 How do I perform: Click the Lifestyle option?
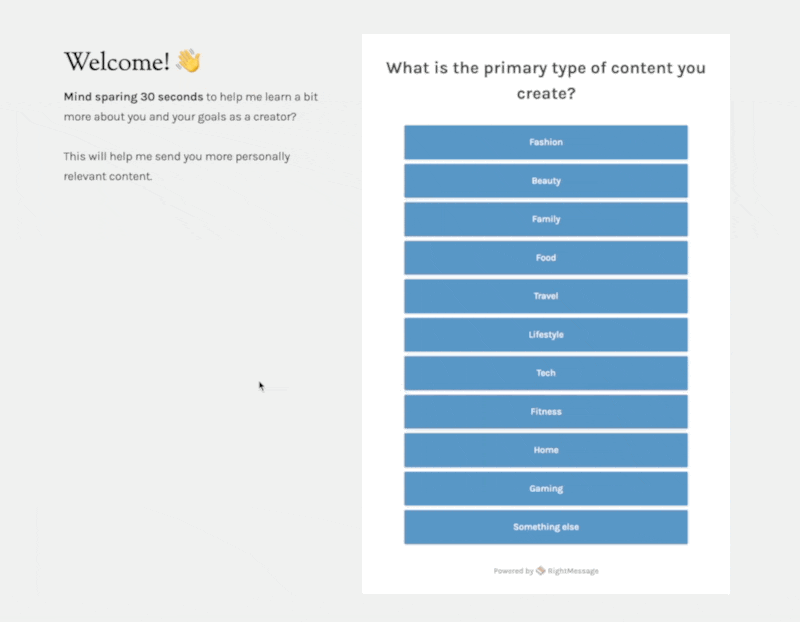(x=545, y=335)
